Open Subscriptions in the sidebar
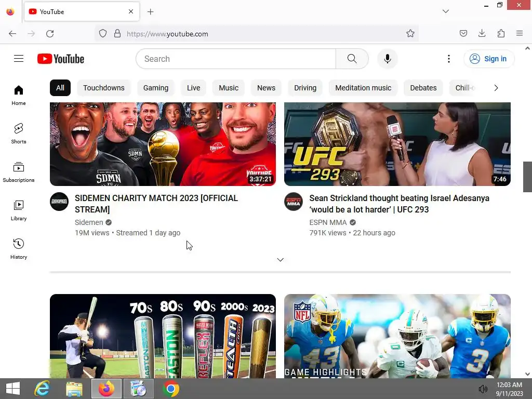 point(19,172)
